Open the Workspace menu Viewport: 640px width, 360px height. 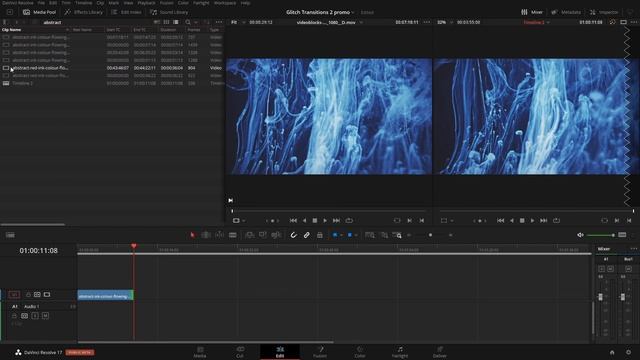point(225,3)
